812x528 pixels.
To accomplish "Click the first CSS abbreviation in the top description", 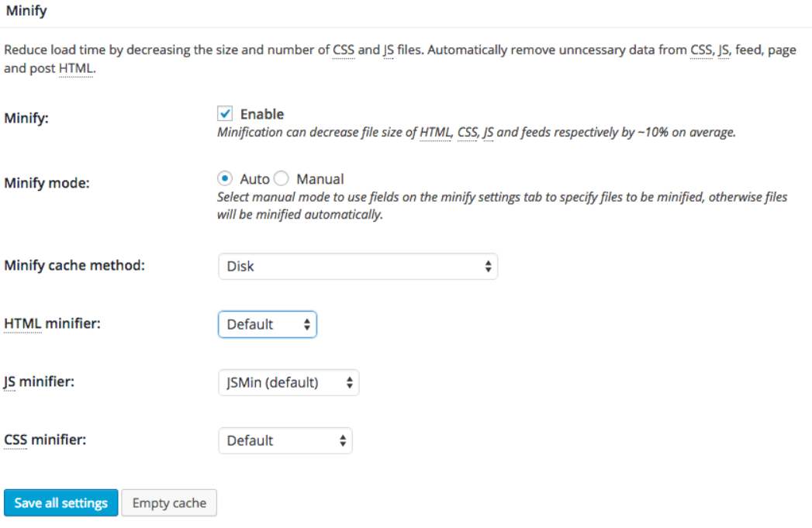I will [344, 50].
